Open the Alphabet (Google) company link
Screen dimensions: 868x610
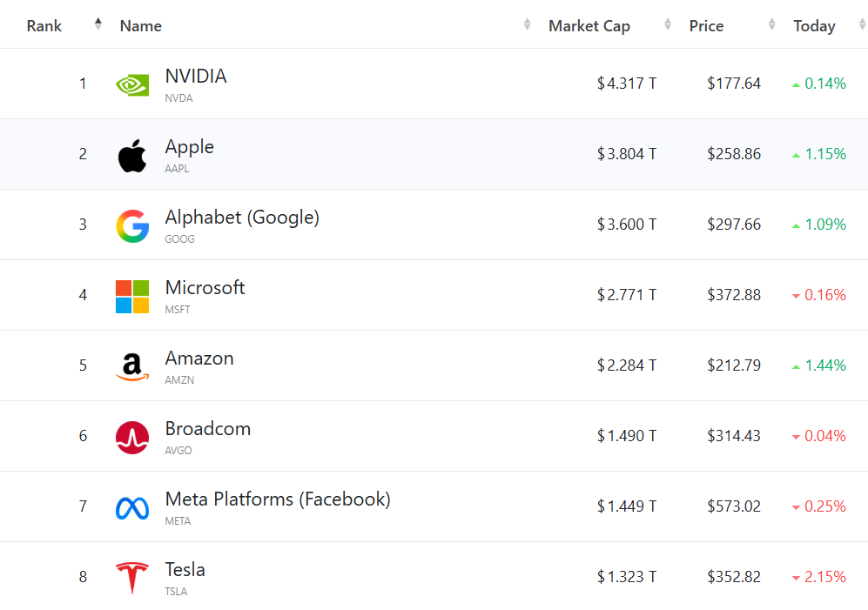(x=242, y=218)
